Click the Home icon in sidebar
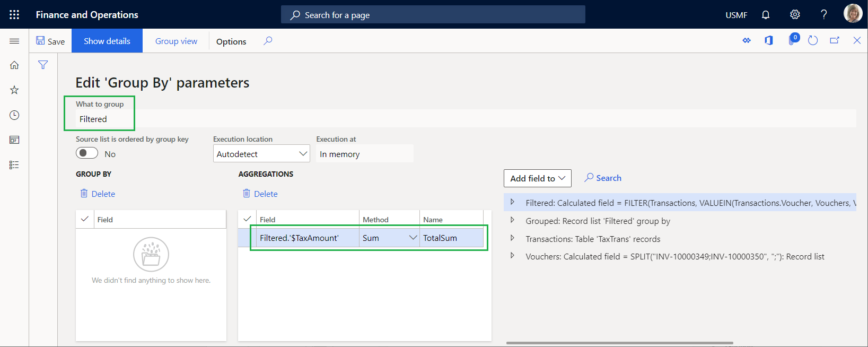Image resolution: width=868 pixels, height=347 pixels. (14, 65)
